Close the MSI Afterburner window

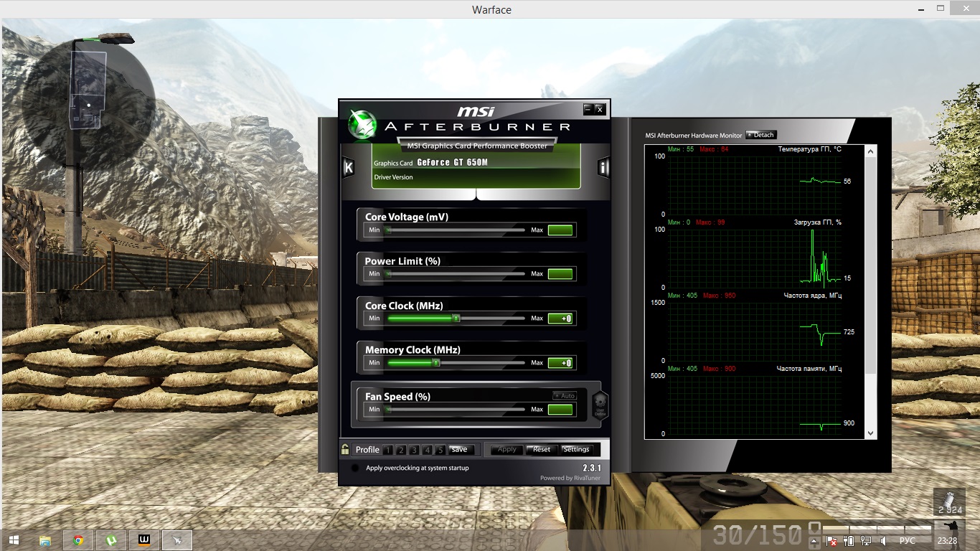(600, 109)
